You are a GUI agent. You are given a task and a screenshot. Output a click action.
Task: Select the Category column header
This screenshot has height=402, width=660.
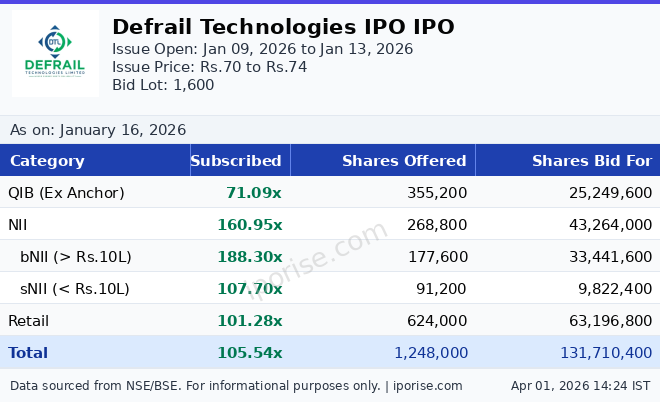pyautogui.click(x=47, y=161)
